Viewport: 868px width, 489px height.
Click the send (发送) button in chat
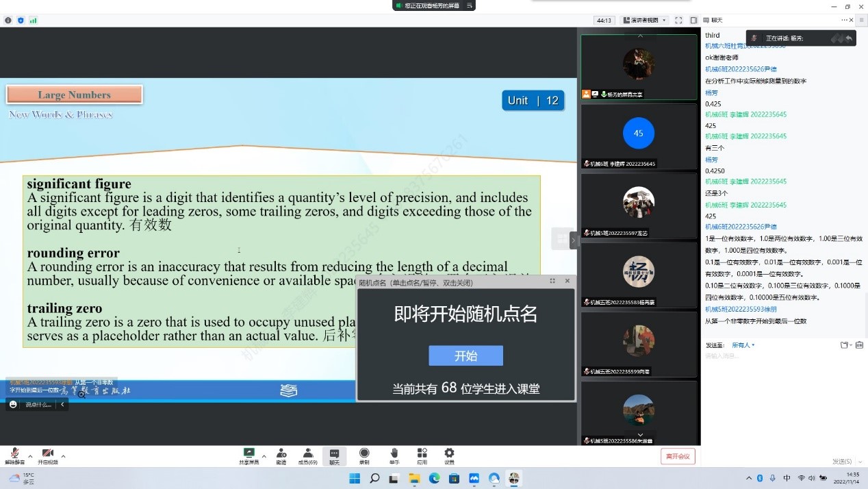[x=842, y=462]
